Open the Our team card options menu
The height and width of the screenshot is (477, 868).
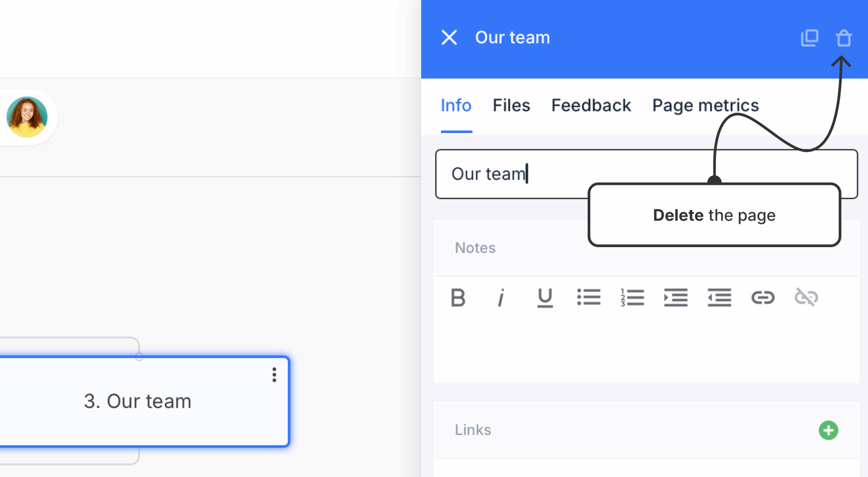(274, 375)
